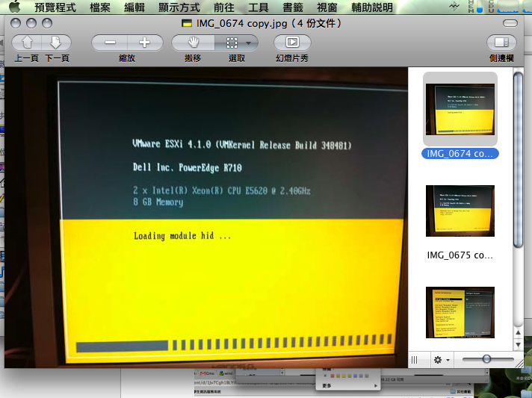Select the IMG_0675 thumbnail in the sidebar
The image size is (532, 398).
460,211
